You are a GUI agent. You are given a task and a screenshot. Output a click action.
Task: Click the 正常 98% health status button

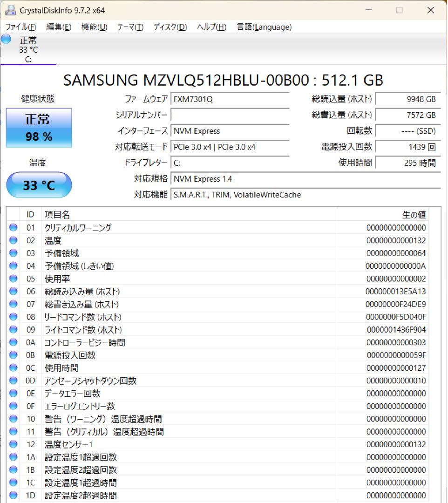tap(39, 127)
